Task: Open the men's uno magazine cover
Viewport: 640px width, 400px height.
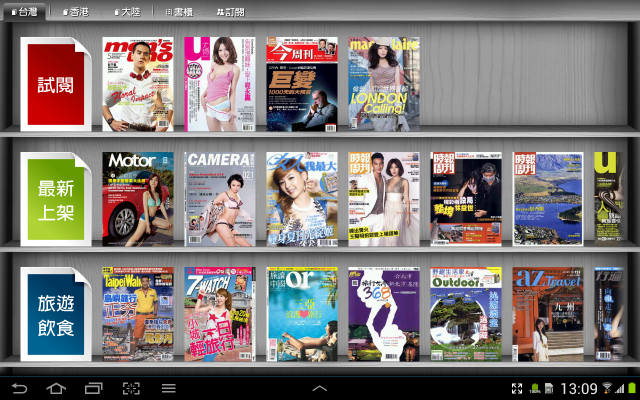Action: pos(138,84)
